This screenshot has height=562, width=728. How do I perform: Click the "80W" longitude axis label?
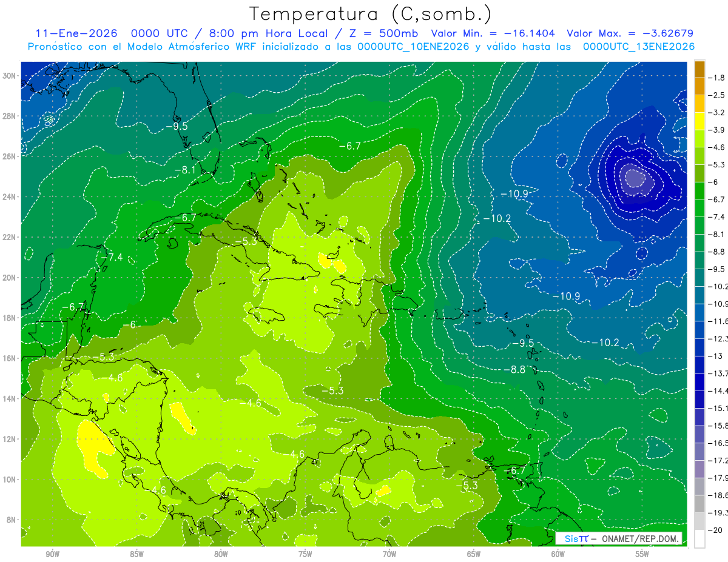point(221,554)
